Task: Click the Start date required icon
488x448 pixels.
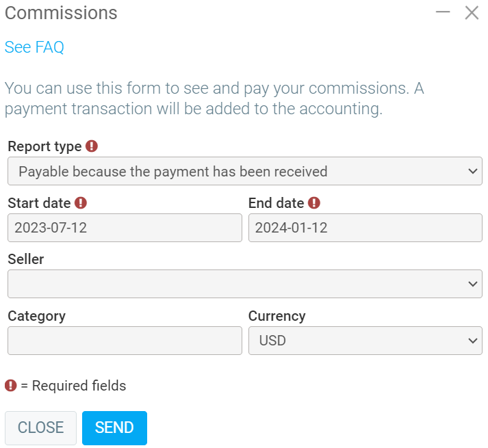Action: (81, 203)
